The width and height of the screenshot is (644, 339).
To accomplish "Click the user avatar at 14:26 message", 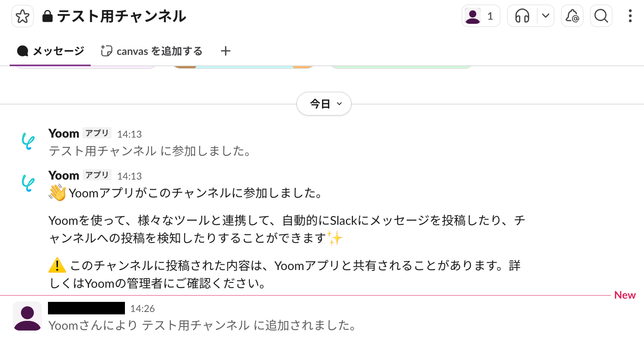I will click(27, 316).
